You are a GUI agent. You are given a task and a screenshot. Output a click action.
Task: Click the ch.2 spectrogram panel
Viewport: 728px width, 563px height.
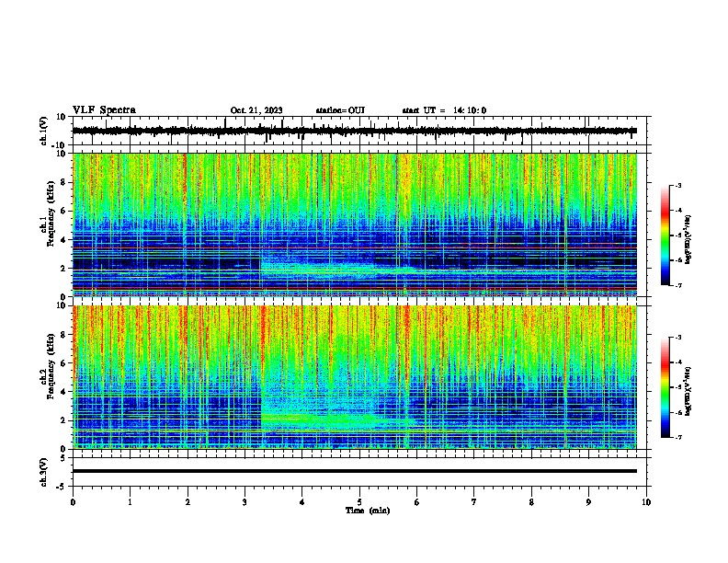[355, 377]
